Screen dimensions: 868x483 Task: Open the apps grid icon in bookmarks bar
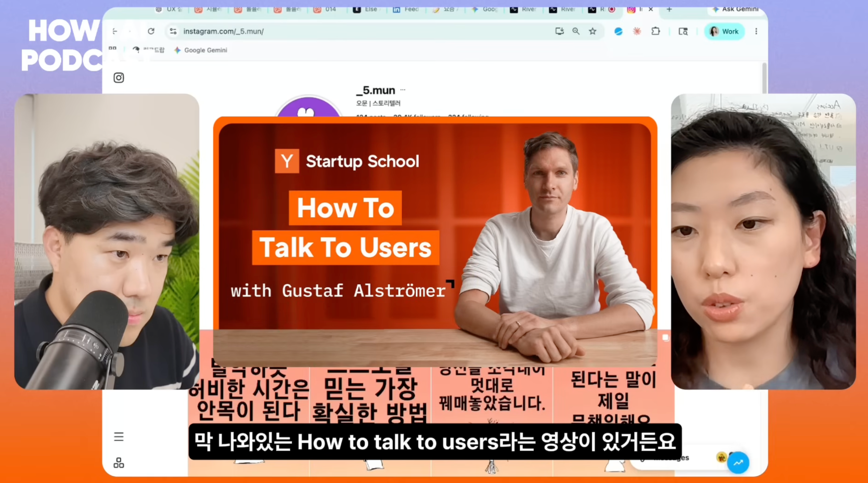[113, 50]
